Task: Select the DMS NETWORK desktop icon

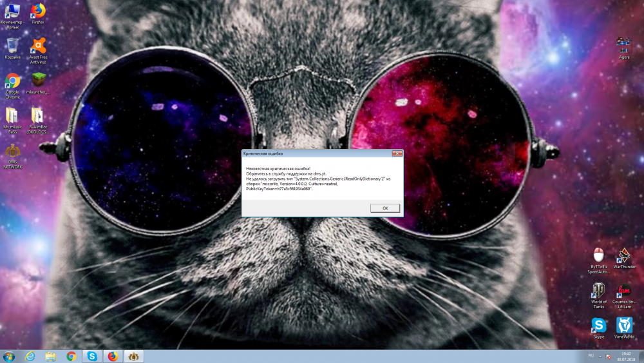Action: coord(12,153)
